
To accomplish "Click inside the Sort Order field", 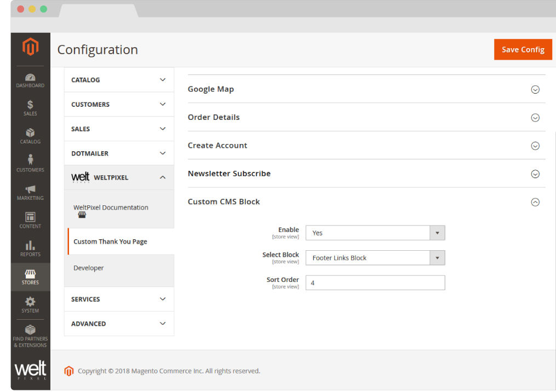I will (375, 283).
